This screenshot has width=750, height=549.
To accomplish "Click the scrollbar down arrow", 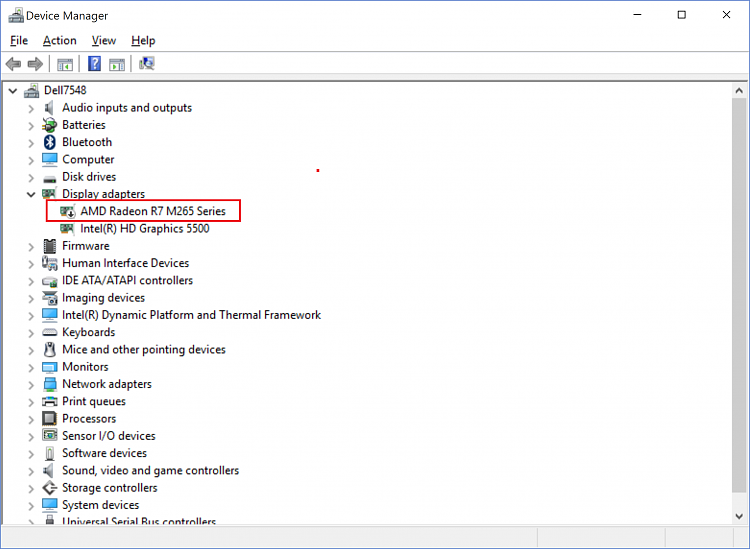I will 739,516.
